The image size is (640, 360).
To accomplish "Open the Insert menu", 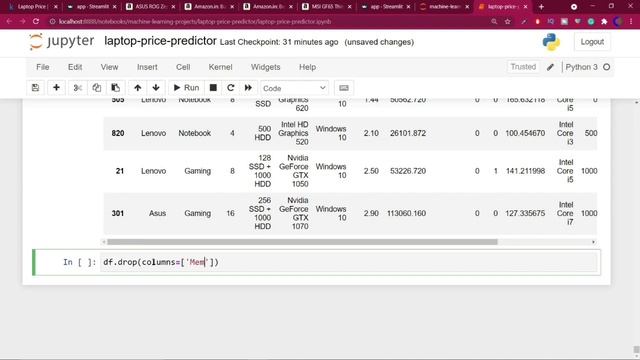I will (147, 67).
